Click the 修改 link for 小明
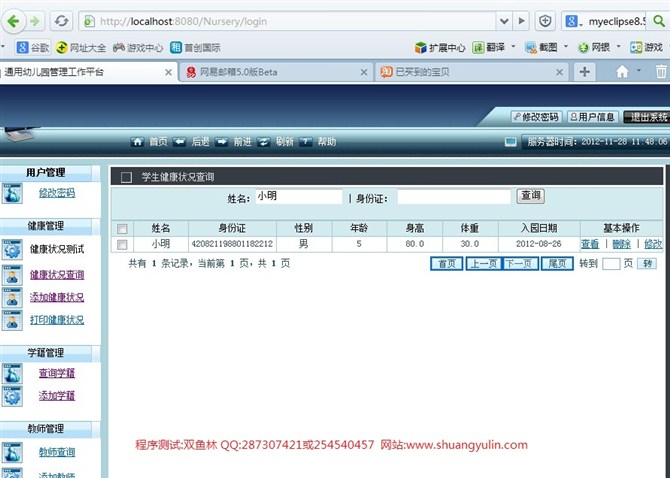This screenshot has height=478, width=670. coord(653,244)
